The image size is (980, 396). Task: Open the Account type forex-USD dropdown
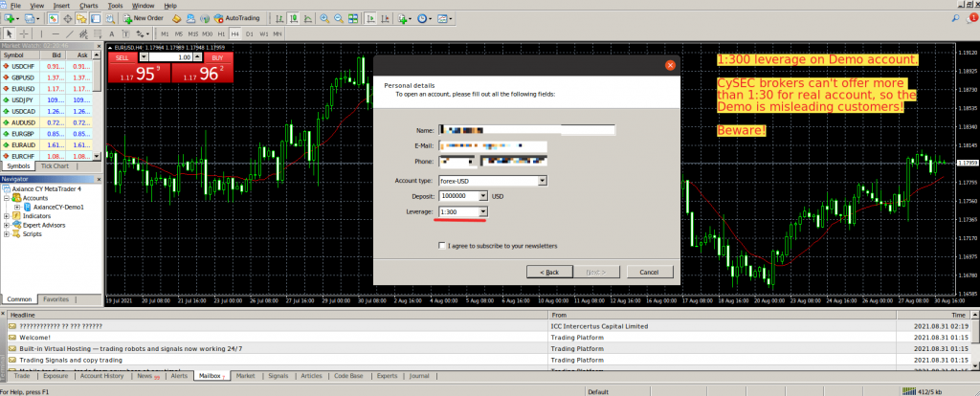tap(543, 181)
